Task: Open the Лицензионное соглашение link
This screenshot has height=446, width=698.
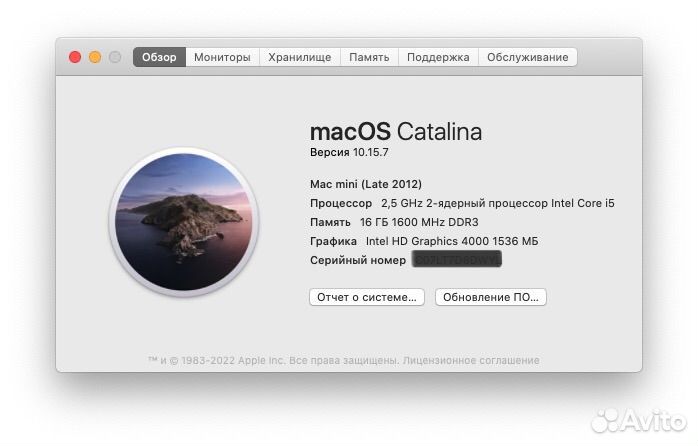Action: click(471, 361)
